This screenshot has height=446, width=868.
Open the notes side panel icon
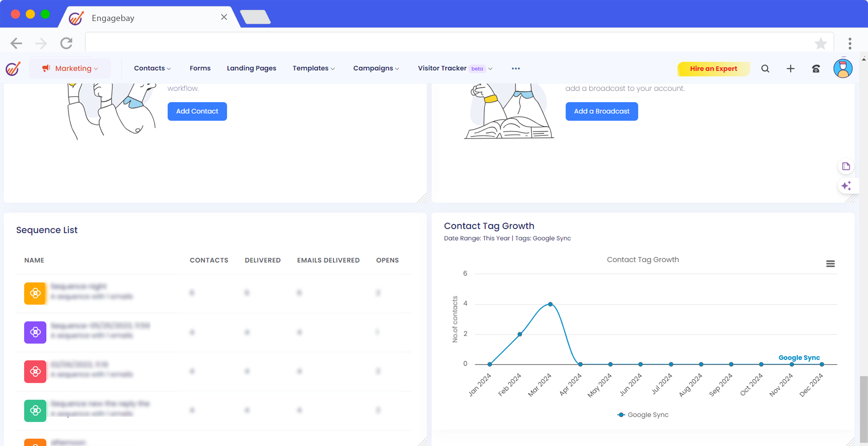pyautogui.click(x=846, y=166)
